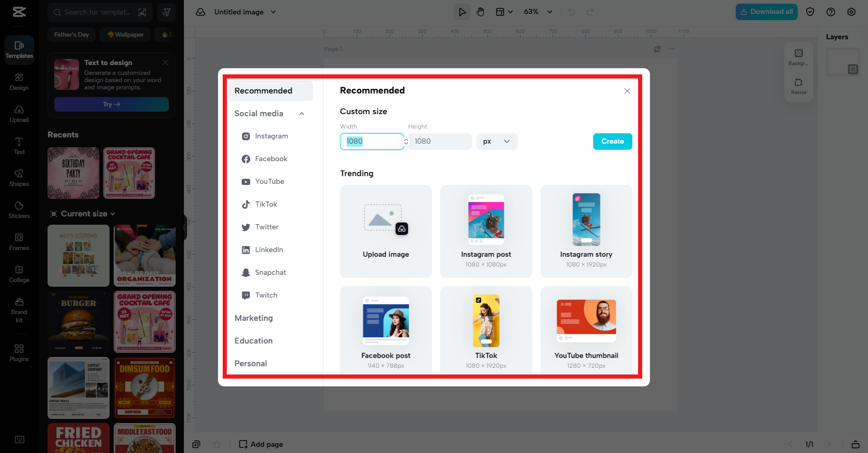Choose the Instagram post preset
Image resolution: width=868 pixels, height=453 pixels.
click(x=486, y=231)
